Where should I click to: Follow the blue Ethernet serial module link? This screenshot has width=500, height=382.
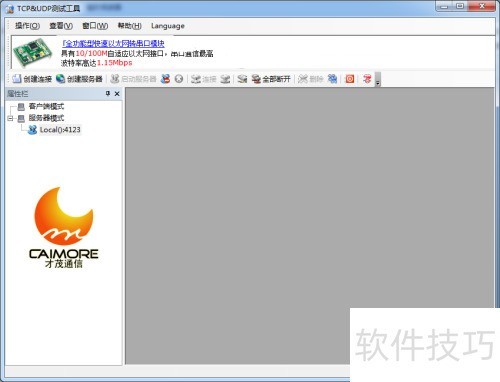point(113,43)
